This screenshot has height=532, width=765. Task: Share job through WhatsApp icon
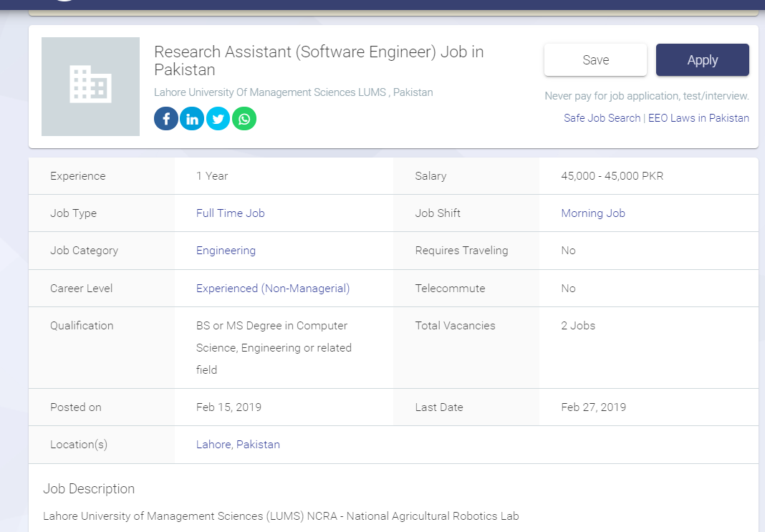pyautogui.click(x=244, y=119)
